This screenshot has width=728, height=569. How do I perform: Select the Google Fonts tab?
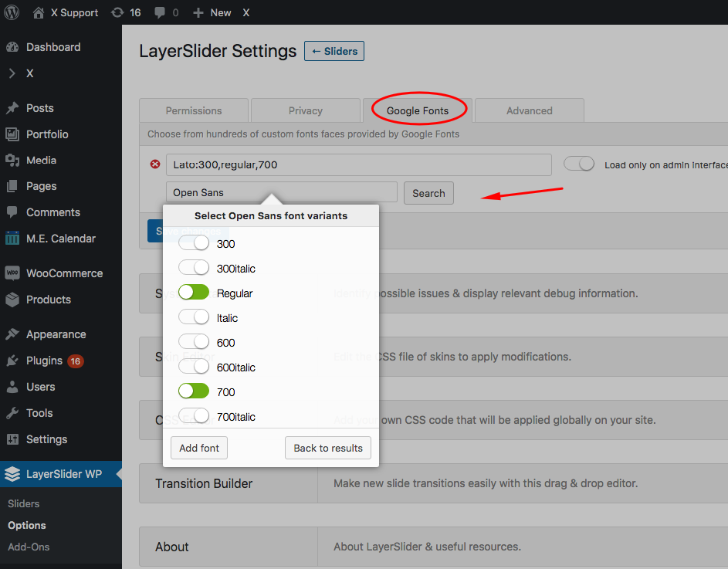pyautogui.click(x=418, y=110)
